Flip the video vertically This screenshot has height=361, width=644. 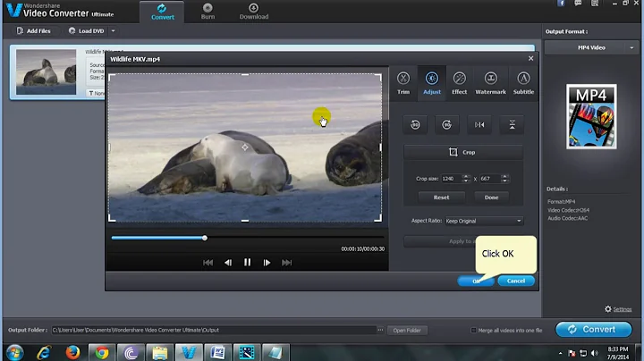point(512,125)
